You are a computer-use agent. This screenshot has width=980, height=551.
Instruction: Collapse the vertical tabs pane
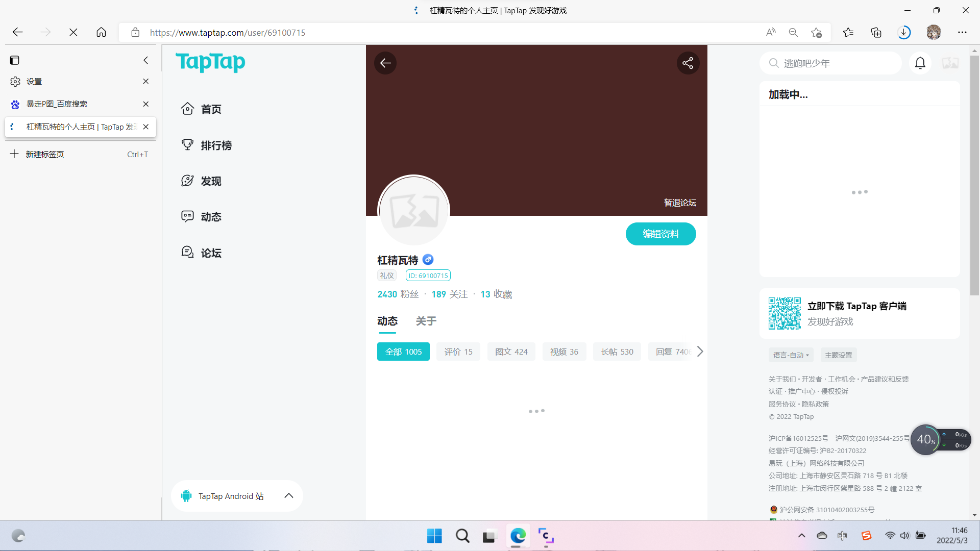pos(145,60)
